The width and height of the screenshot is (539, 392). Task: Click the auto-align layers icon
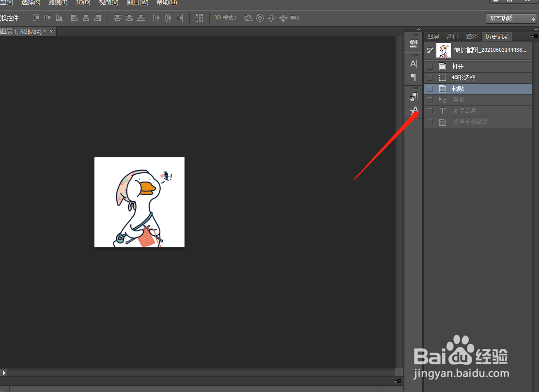point(200,18)
